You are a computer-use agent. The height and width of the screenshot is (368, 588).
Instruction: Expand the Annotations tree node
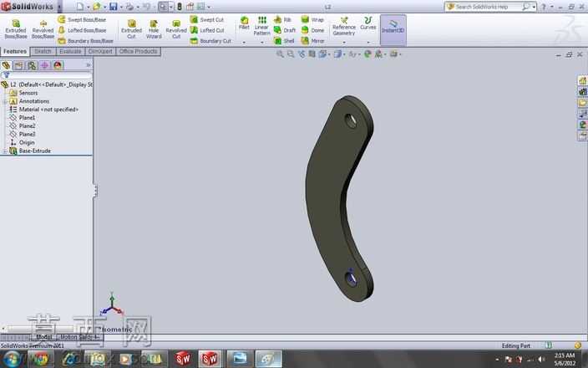(x=5, y=101)
